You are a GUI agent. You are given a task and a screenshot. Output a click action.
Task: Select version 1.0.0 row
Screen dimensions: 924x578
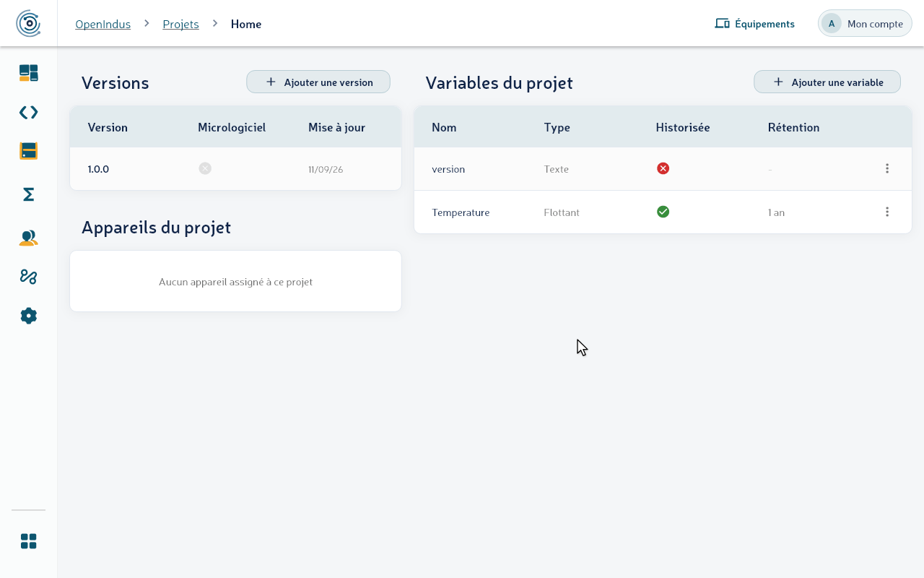pos(235,169)
